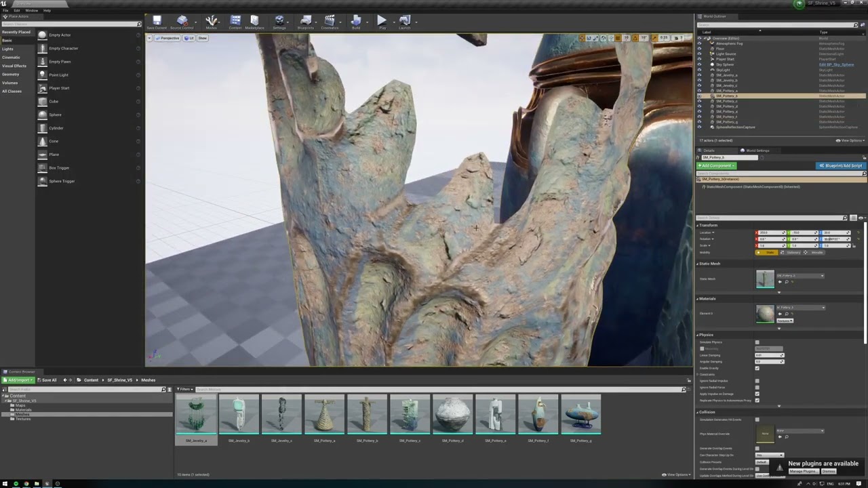The image size is (868, 488).
Task: Select the Lights category in Place Actors
Action: click(7, 49)
